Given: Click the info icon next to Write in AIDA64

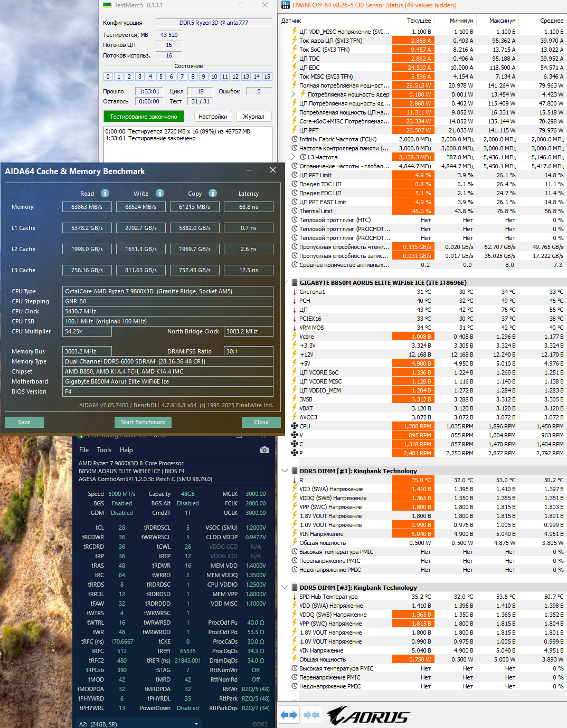Looking at the screenshot, I should (x=160, y=193).
